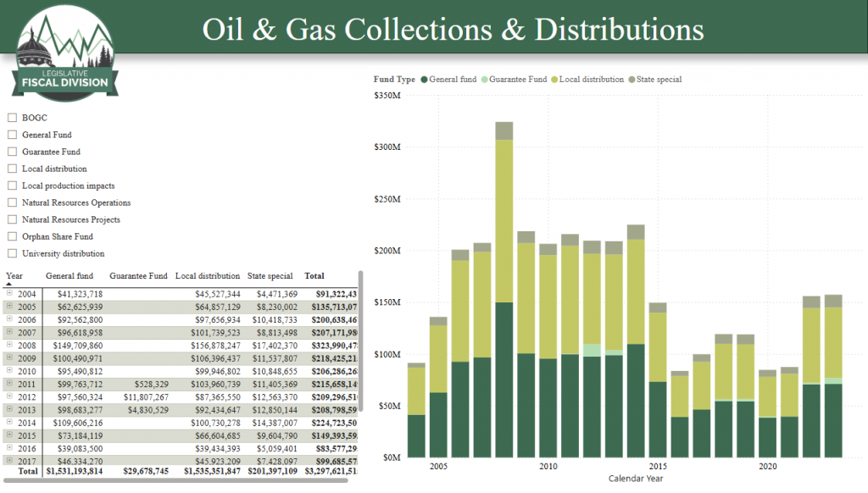
Task: Select the Natural Resources Projects checkbox
Action: tap(12, 219)
